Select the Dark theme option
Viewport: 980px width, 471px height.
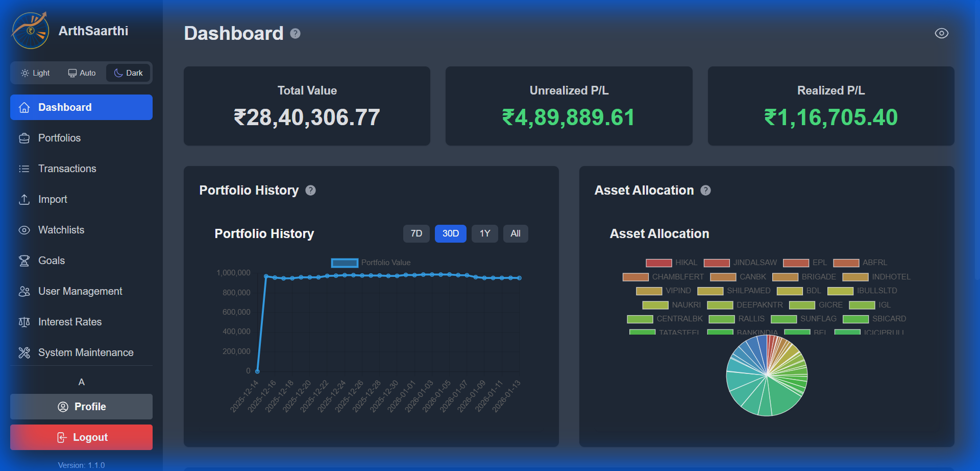click(128, 73)
